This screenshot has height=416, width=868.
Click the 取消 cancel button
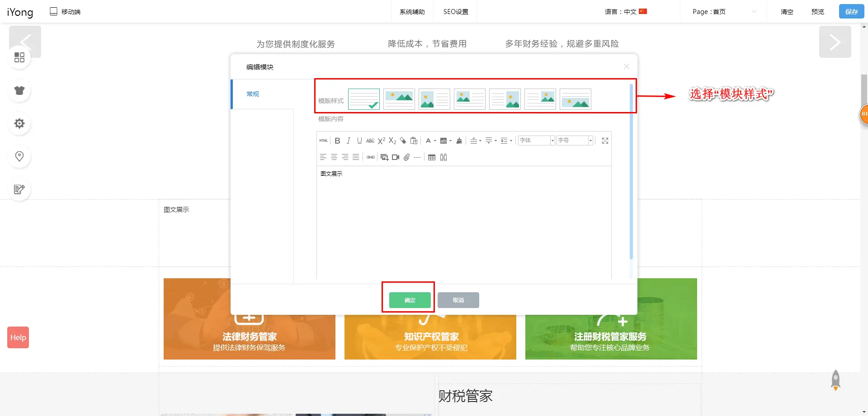pos(458,300)
